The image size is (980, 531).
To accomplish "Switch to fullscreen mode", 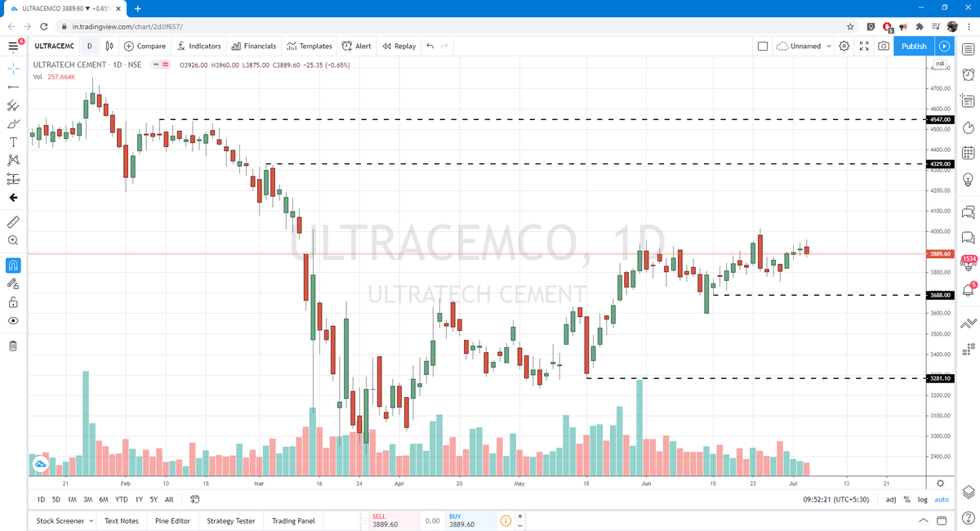I will pos(864,46).
